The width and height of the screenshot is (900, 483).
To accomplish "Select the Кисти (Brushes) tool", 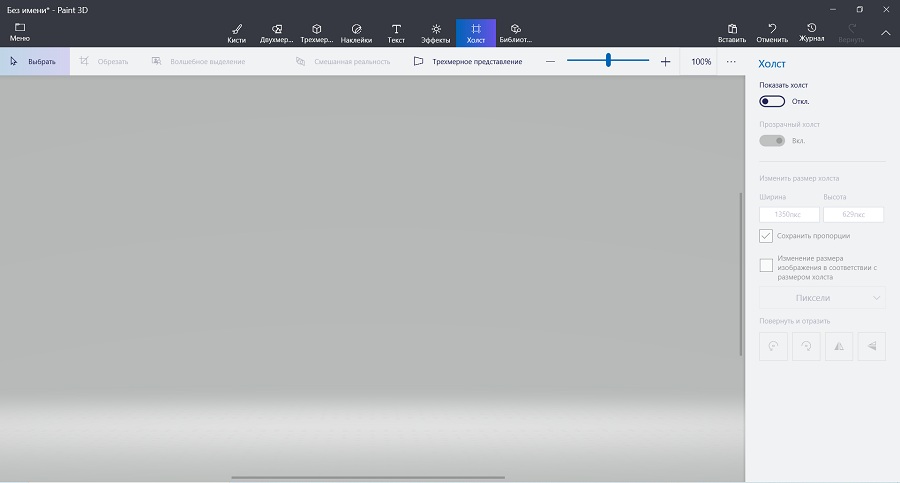I will pyautogui.click(x=237, y=33).
